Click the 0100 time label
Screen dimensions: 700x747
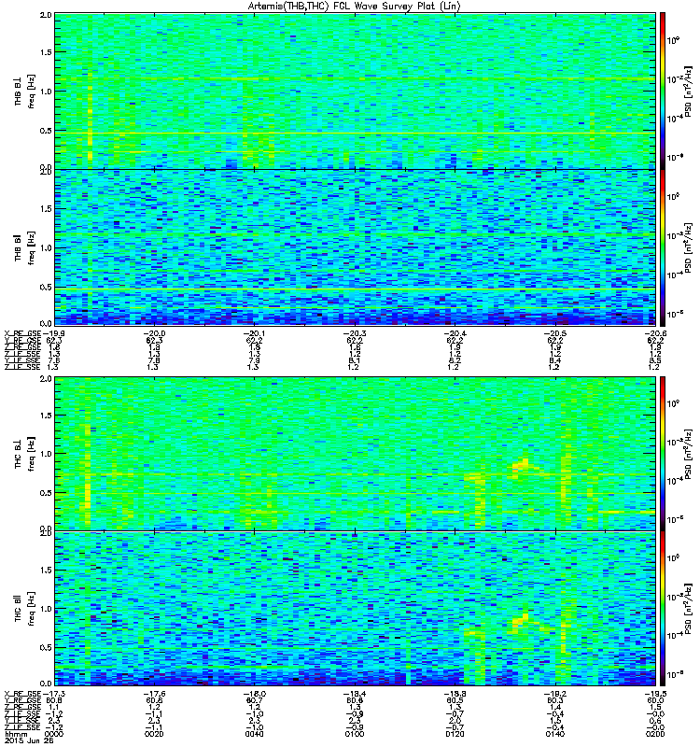click(355, 734)
